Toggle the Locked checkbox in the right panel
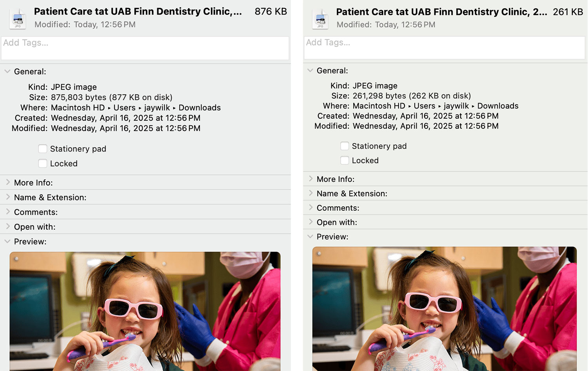 click(x=345, y=160)
